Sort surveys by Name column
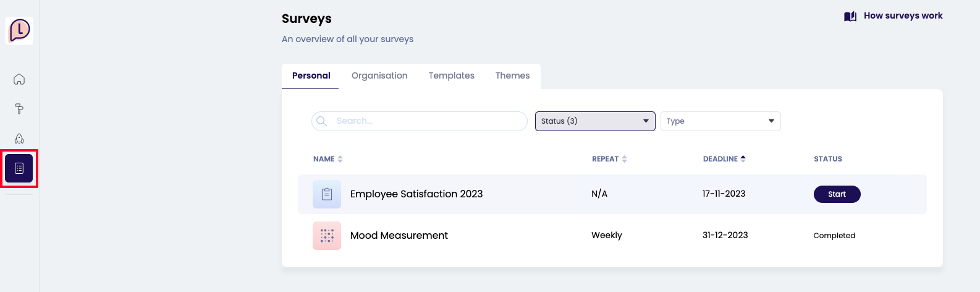Image resolution: width=980 pixels, height=292 pixels. [327, 159]
